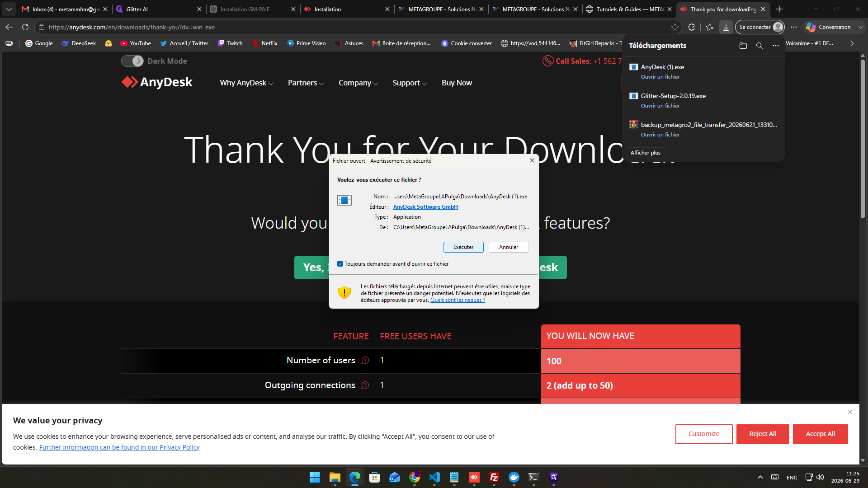Reload the page with refresh icon

tap(25, 27)
